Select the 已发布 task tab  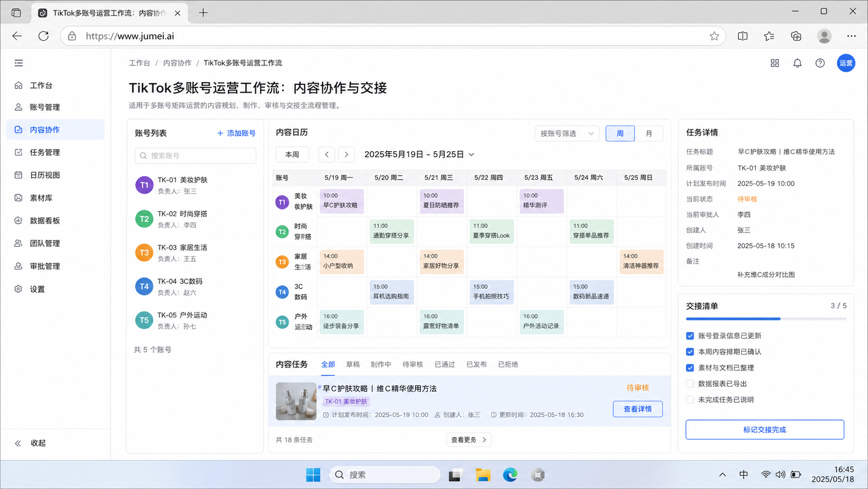click(477, 364)
